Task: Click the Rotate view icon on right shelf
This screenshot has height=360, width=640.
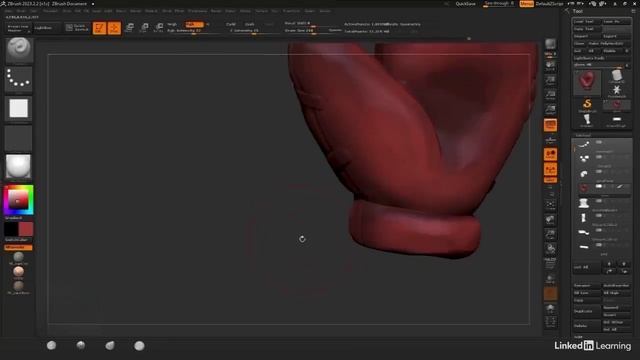Action: [x=550, y=249]
